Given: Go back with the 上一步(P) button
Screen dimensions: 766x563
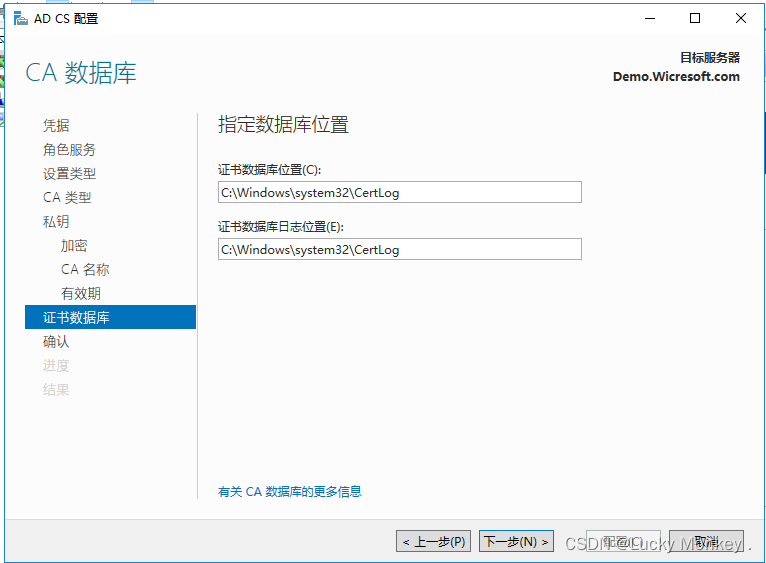Looking at the screenshot, I should [x=433, y=541].
